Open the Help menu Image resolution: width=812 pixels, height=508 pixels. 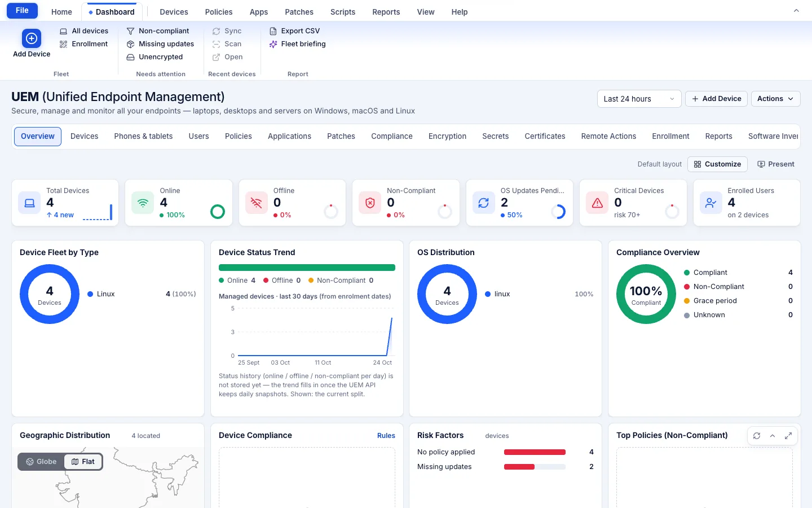pos(460,12)
